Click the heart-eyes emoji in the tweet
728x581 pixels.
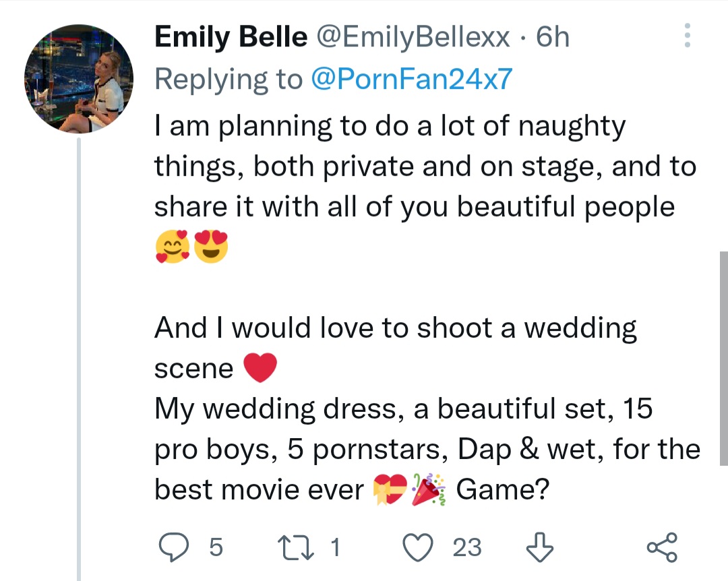pos(211,247)
